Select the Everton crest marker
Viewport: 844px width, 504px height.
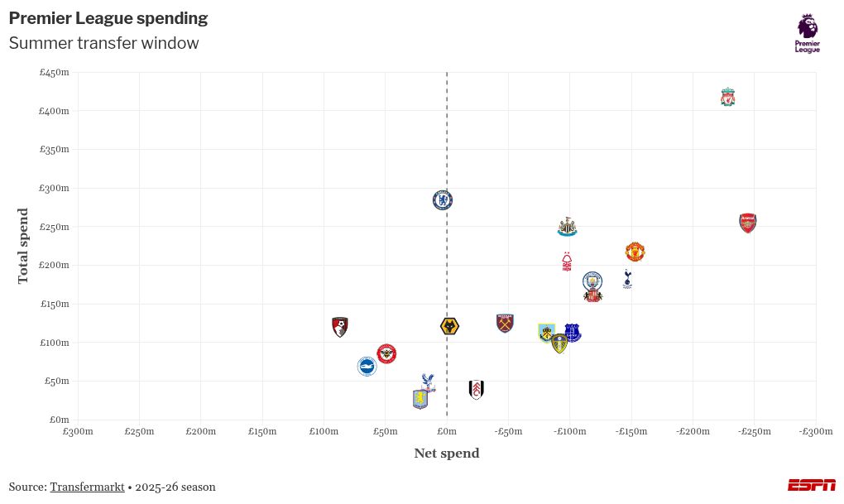tap(573, 333)
